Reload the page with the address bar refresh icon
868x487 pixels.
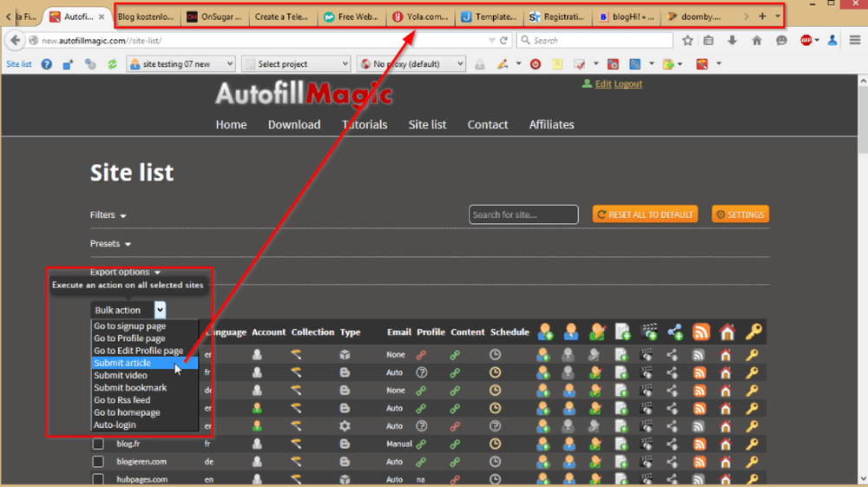(503, 41)
